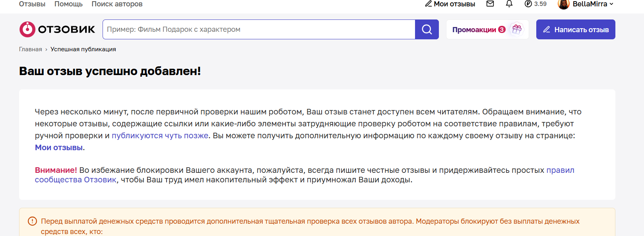The image size is (644, 236).
Task: Click the публикуются чуть позже link
Action: tap(160, 135)
